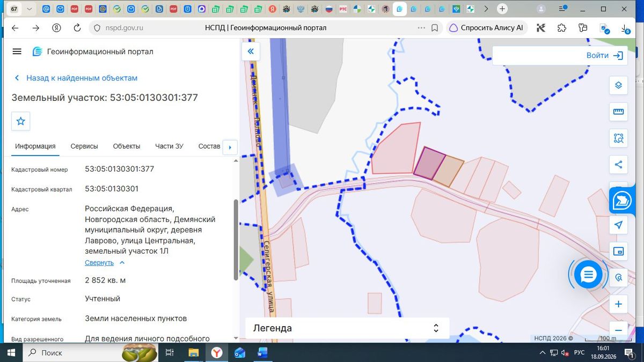The height and width of the screenshot is (362, 644).
Task: Open the overview mini-map tool
Action: [x=618, y=251]
